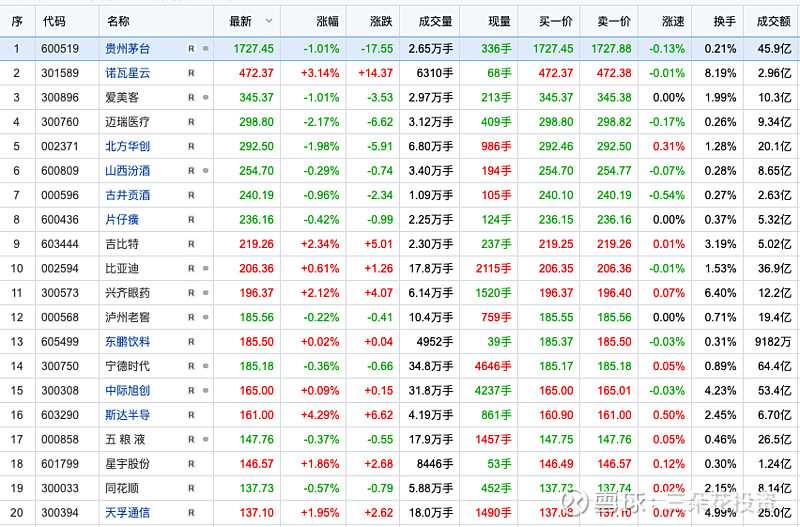The height and width of the screenshot is (527, 800).
Task: Click the R icon in 比亚迪 row
Action: [191, 269]
